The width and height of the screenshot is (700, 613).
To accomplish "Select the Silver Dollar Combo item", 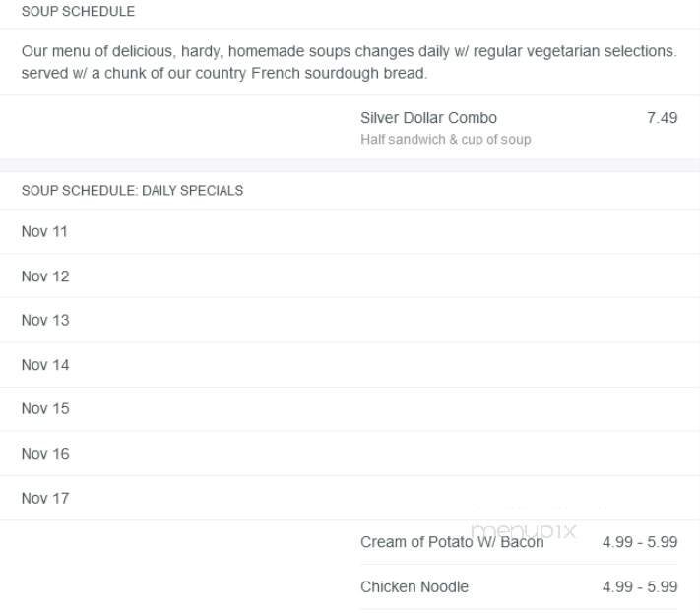I will point(428,118).
